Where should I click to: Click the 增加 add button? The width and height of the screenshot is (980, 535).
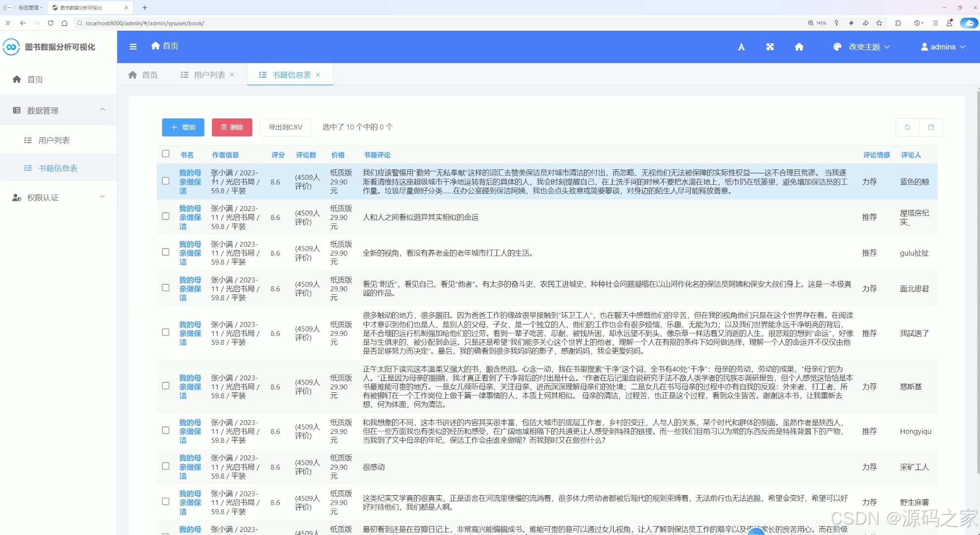(x=183, y=127)
